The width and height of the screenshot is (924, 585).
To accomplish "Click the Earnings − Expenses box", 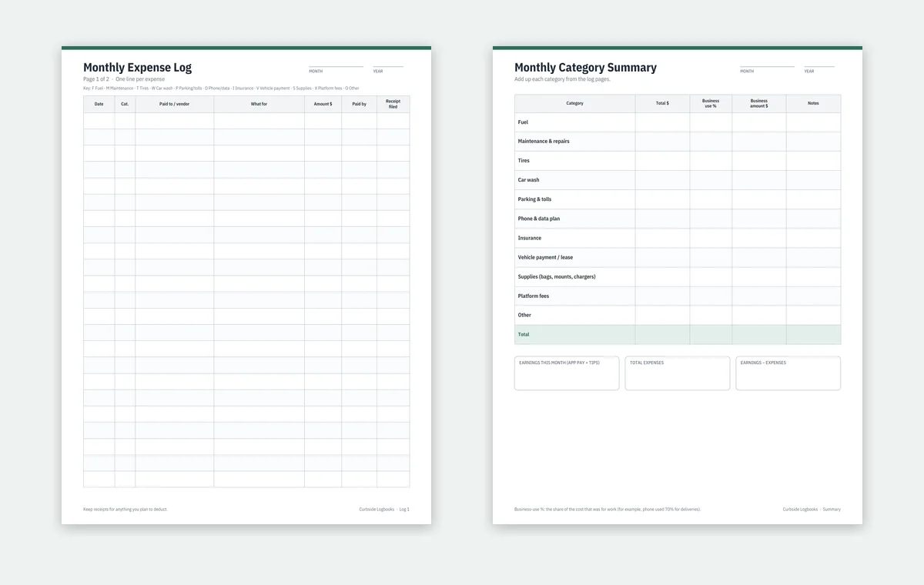I will pos(788,373).
